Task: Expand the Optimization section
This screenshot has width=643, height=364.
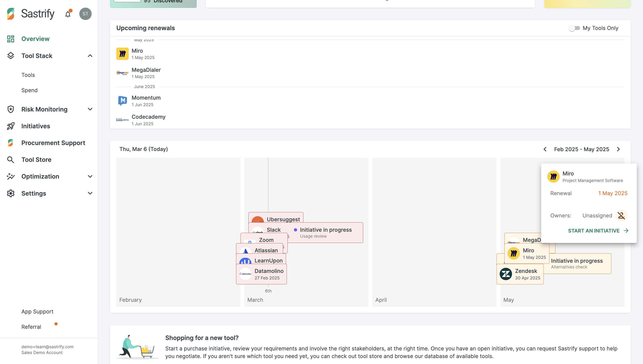Action: [x=90, y=176]
